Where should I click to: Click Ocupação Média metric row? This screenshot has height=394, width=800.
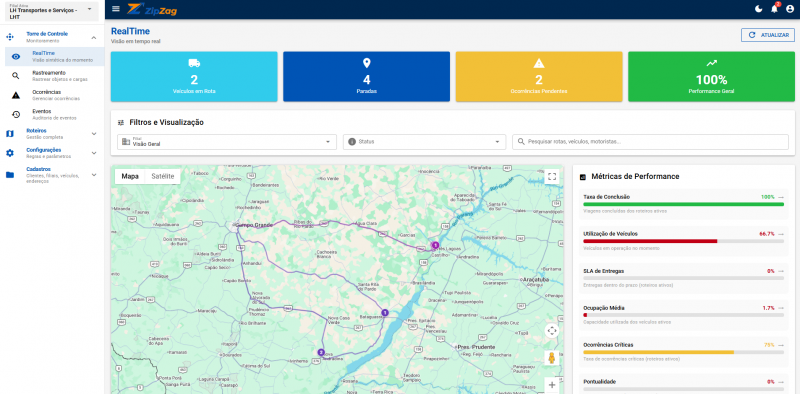tap(683, 314)
